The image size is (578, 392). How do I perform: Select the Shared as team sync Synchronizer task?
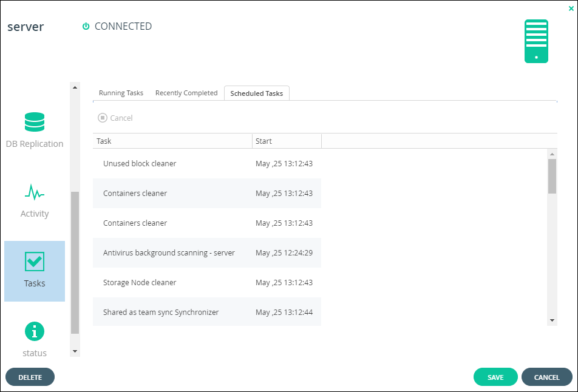click(207, 312)
